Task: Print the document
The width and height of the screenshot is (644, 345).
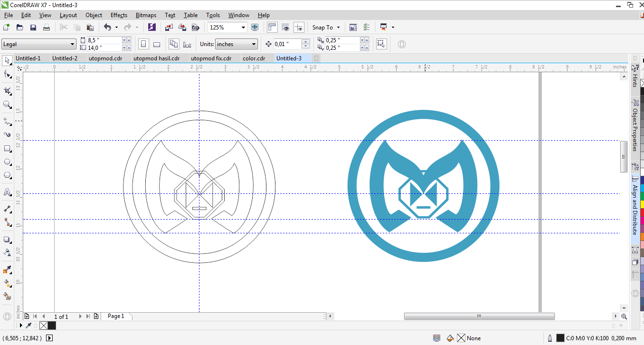Action: (47, 28)
